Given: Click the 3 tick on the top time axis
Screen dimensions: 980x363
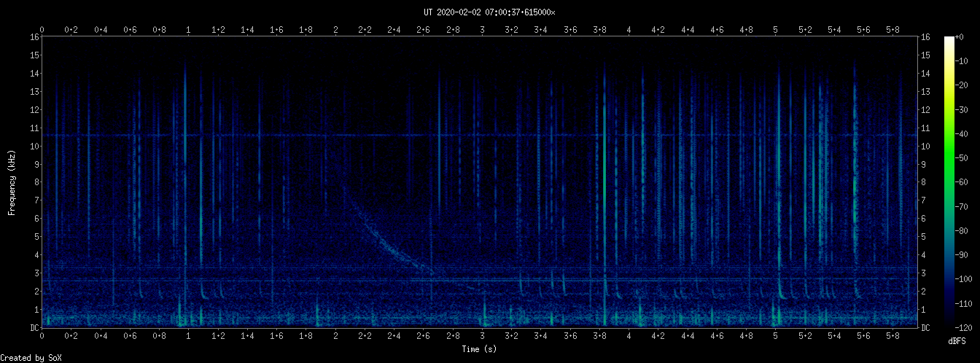Looking at the screenshot, I should (x=482, y=29).
